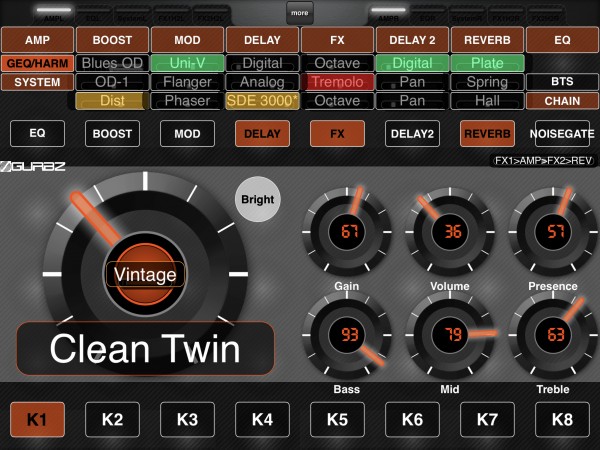Select the K6 preset button

[x=412, y=419]
